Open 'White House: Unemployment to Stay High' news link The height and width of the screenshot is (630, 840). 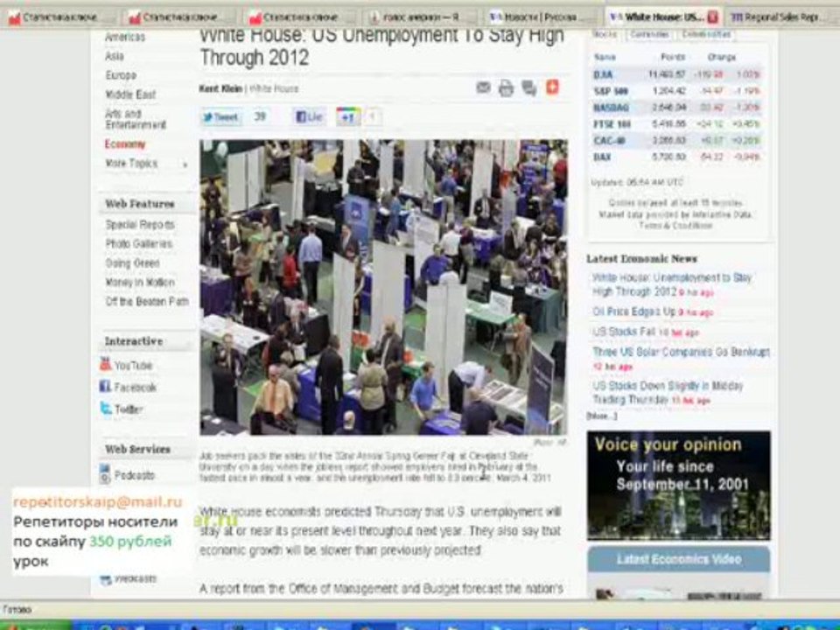(x=672, y=284)
